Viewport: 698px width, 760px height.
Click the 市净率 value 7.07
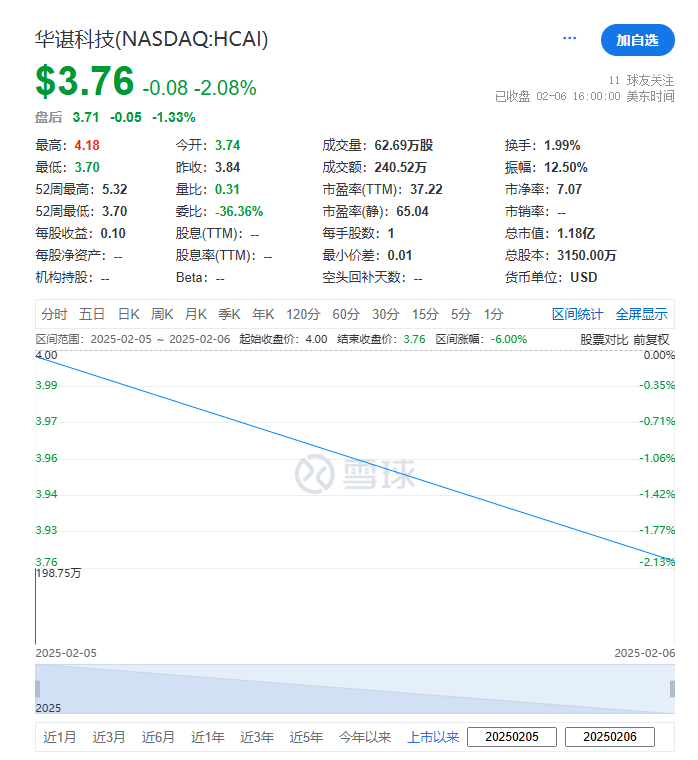[x=569, y=190]
